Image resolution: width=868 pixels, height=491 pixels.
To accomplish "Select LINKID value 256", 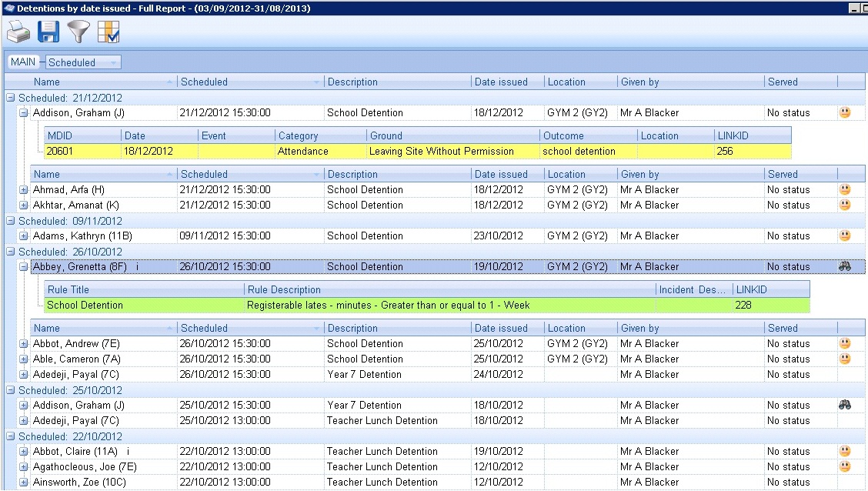I will [753, 151].
